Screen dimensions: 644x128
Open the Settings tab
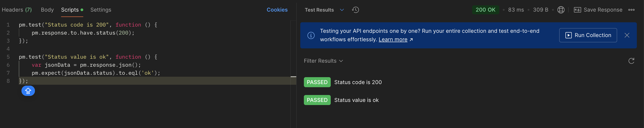pyautogui.click(x=101, y=10)
